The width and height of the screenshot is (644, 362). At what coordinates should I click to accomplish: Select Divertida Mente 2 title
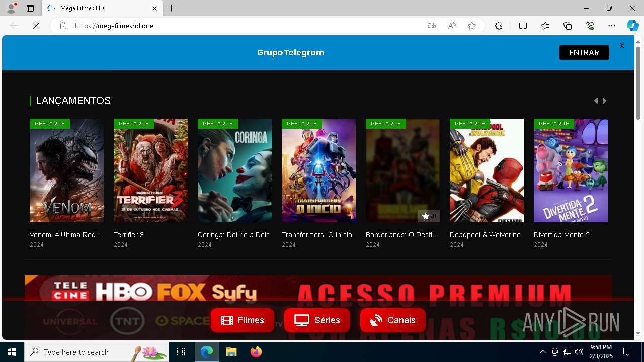pos(561,235)
